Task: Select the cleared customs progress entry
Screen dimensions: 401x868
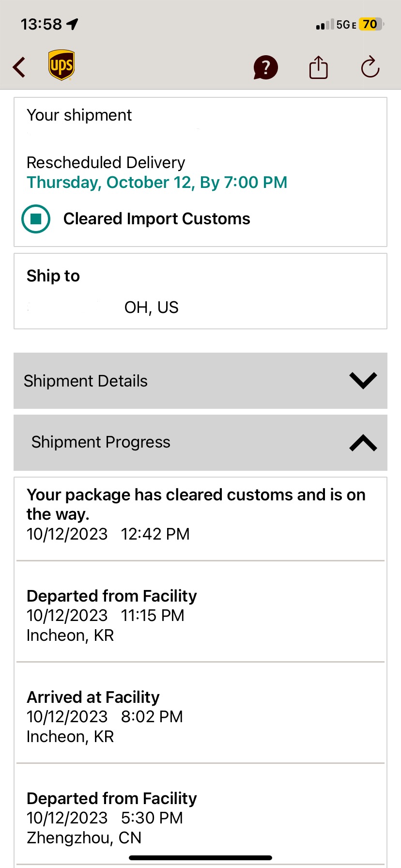Action: (200, 519)
